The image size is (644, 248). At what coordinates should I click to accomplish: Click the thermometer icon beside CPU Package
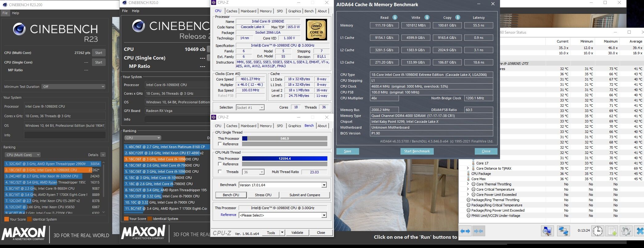[x=469, y=173]
